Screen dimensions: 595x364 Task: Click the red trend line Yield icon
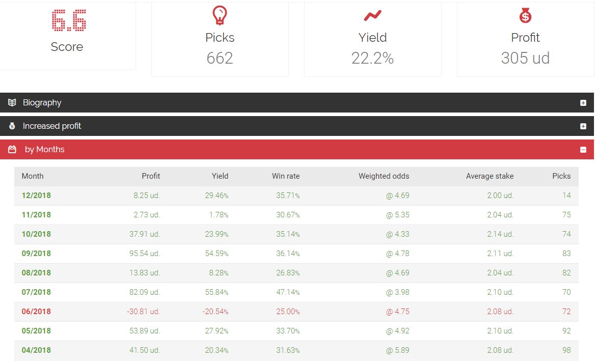click(372, 16)
